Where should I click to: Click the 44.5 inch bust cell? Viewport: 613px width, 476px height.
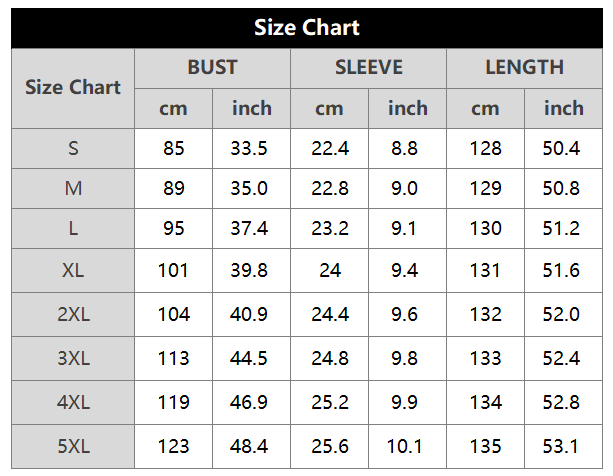tap(251, 358)
